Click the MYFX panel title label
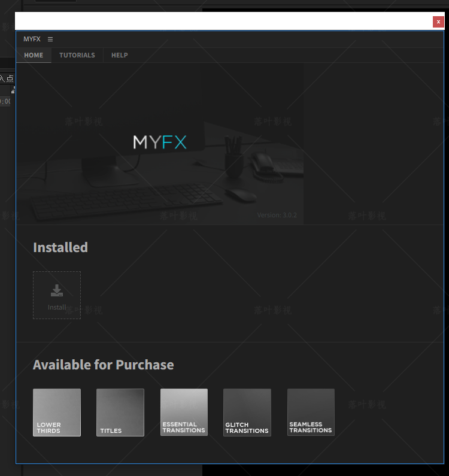Screen dimensions: 449x476 pyautogui.click(x=32, y=39)
